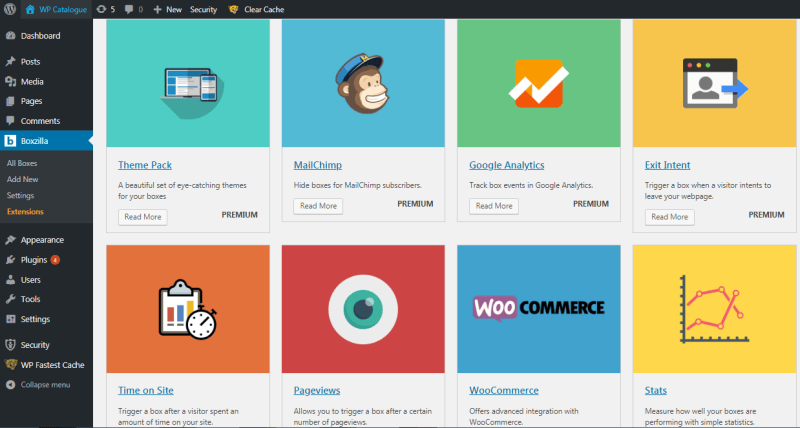Click the updates icon showing 5
Viewport: 800px width, 428px height.
102,9
